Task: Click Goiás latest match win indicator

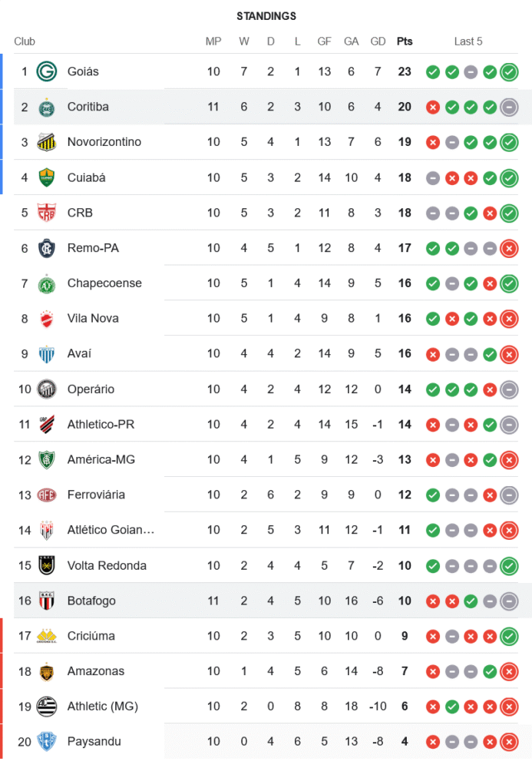Action: pyautogui.click(x=508, y=72)
